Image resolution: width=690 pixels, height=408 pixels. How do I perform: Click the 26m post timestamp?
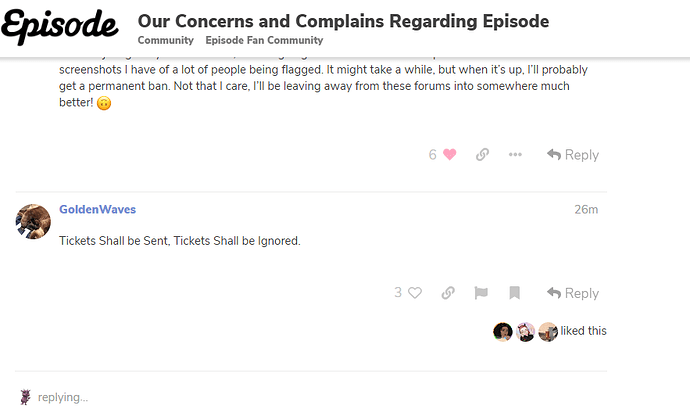coord(586,210)
